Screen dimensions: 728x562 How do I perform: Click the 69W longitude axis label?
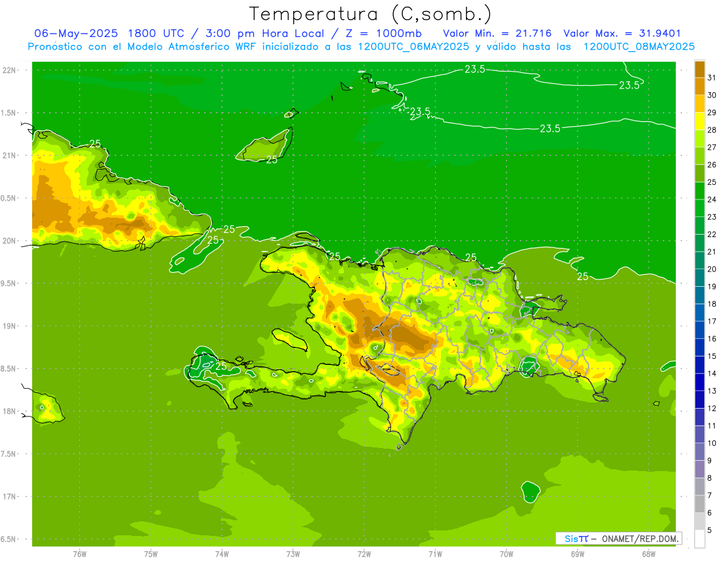(578, 554)
